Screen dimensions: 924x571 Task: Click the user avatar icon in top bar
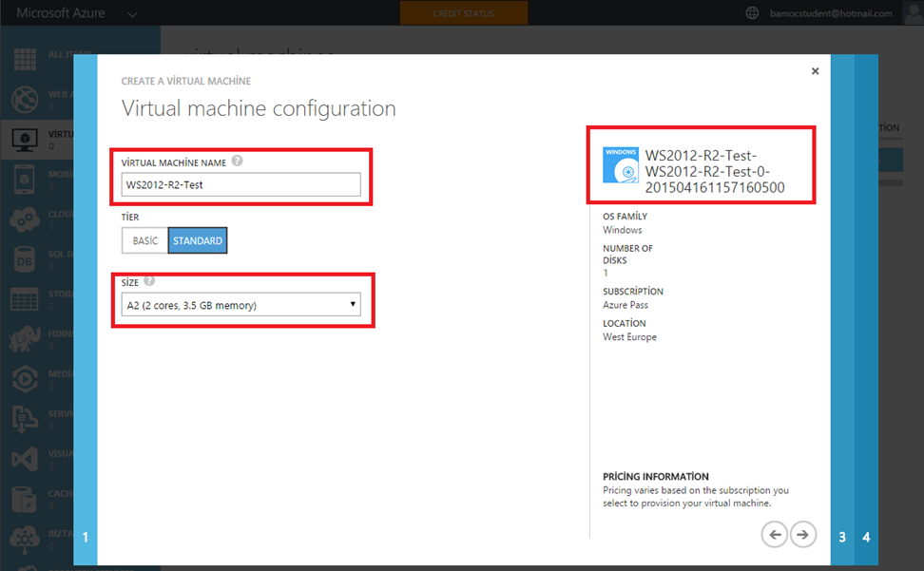(913, 13)
